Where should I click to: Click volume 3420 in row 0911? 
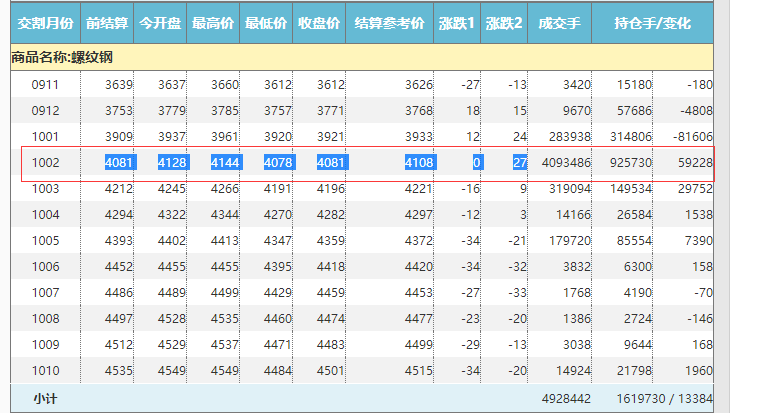[577, 85]
